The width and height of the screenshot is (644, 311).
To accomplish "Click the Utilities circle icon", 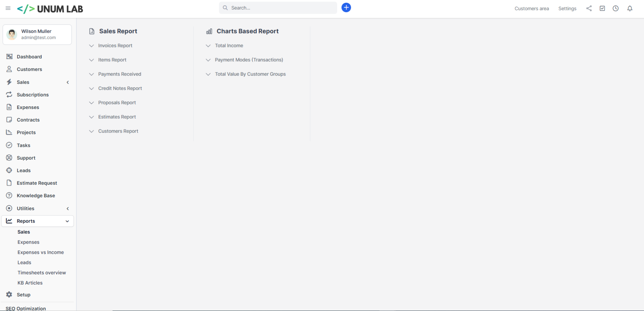I will (x=9, y=208).
